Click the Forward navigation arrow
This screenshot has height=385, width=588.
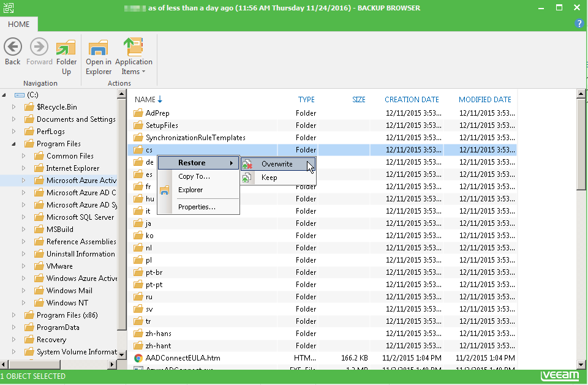(39, 51)
